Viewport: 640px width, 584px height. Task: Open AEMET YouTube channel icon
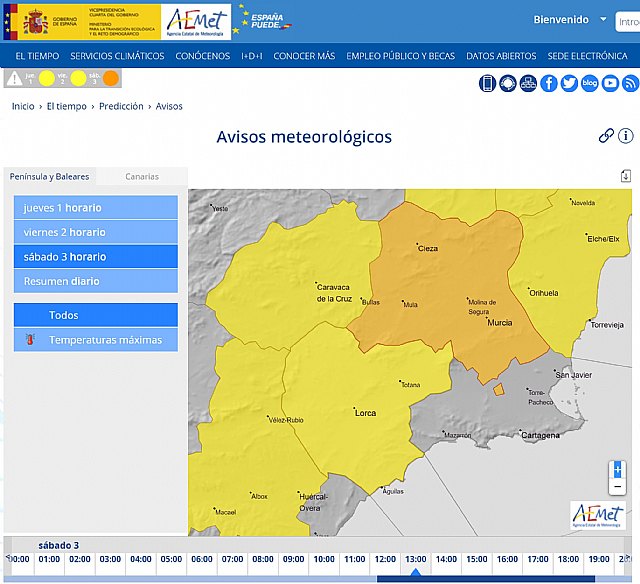[610, 83]
